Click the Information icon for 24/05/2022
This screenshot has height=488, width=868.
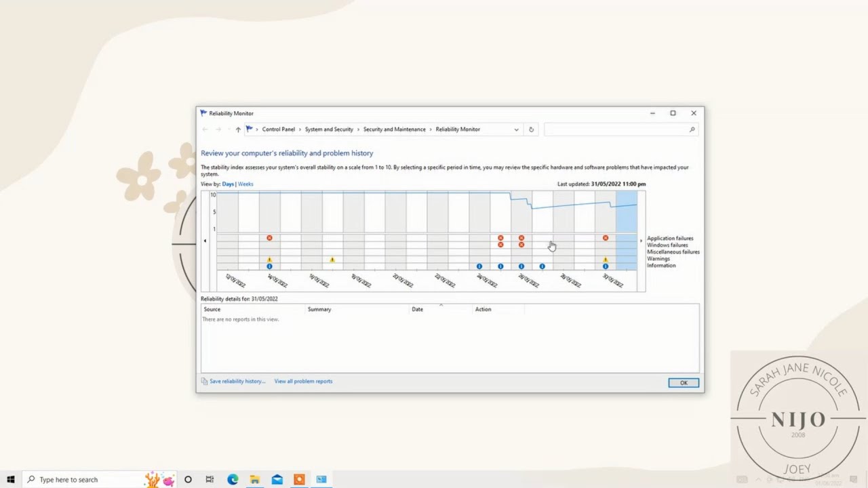tap(479, 266)
